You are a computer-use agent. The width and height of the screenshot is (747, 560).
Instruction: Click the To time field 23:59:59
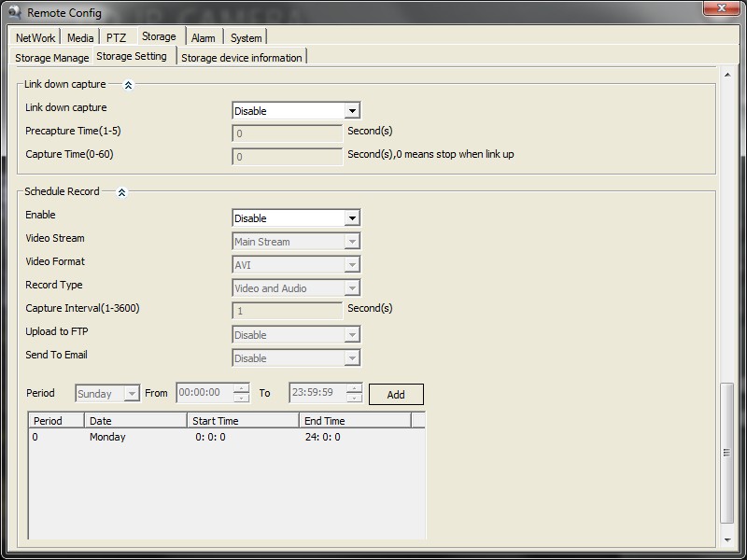317,392
